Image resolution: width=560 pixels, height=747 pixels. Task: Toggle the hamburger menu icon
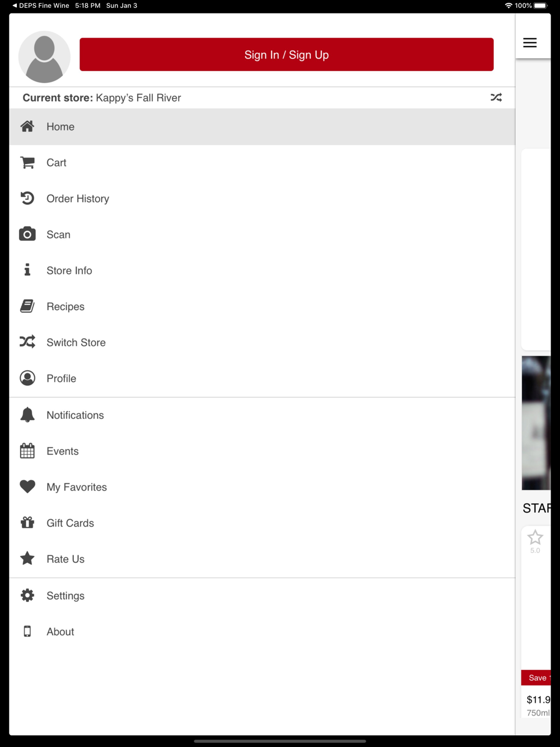[x=530, y=43]
